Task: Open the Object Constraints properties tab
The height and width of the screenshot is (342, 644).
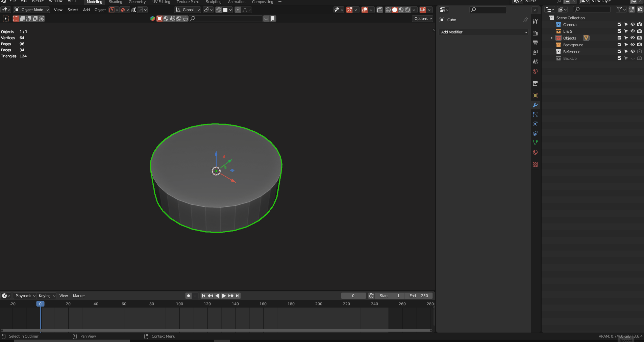Action: click(x=535, y=133)
